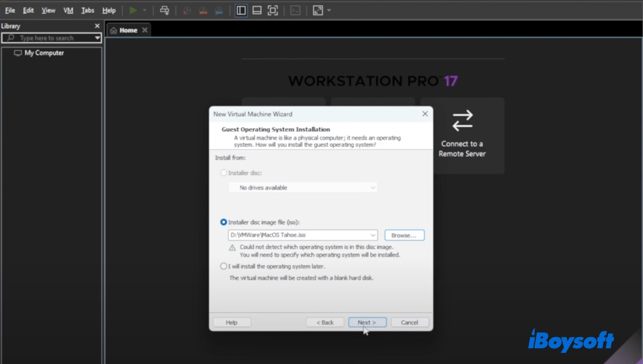This screenshot has height=364, width=643.
Task: Click the library search input field
Action: 51,38
